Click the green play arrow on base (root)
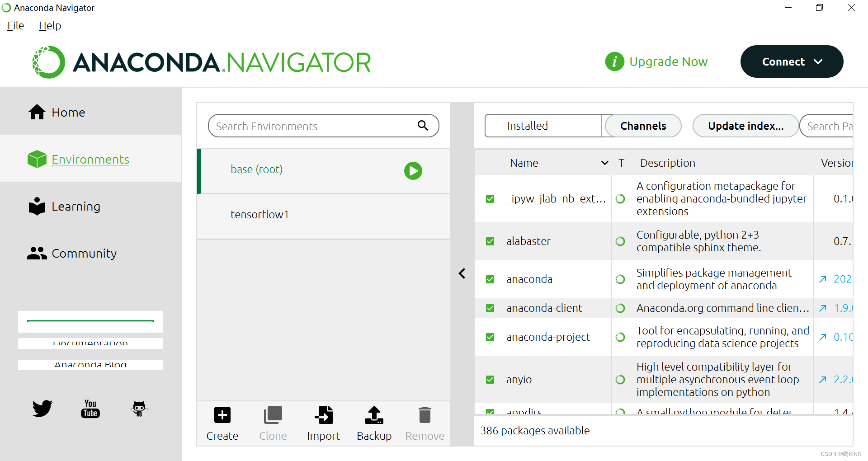The height and width of the screenshot is (461, 868). coord(413,171)
